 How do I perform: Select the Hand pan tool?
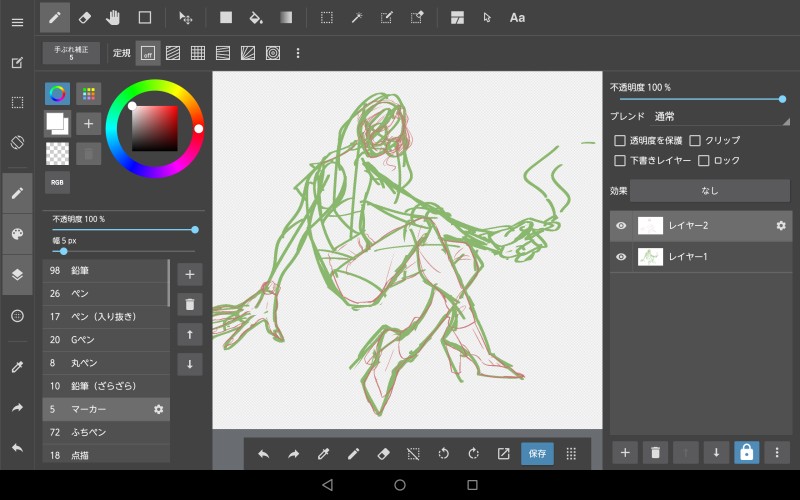[114, 17]
